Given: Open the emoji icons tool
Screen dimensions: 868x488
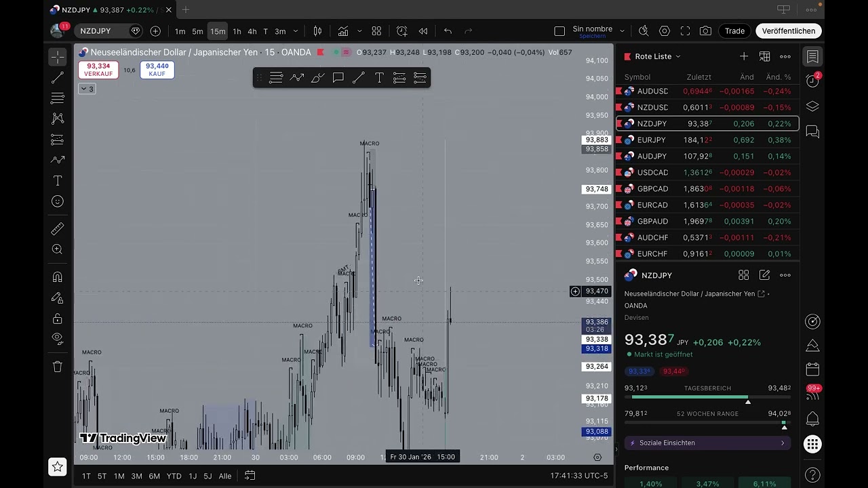Looking at the screenshot, I should click(x=58, y=201).
